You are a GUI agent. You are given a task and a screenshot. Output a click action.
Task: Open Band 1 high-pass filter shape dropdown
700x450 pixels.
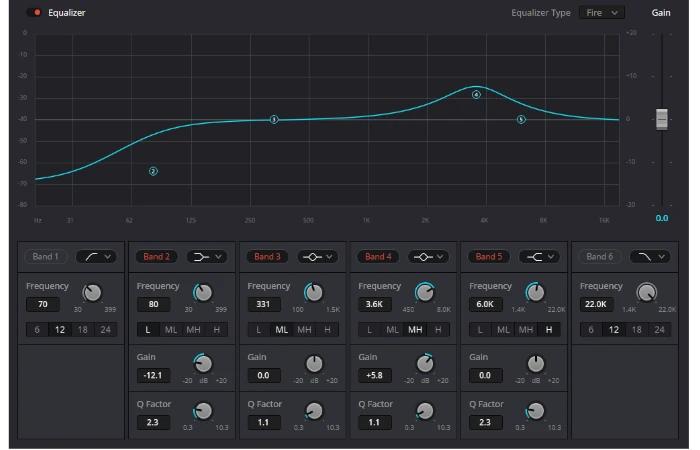97,257
